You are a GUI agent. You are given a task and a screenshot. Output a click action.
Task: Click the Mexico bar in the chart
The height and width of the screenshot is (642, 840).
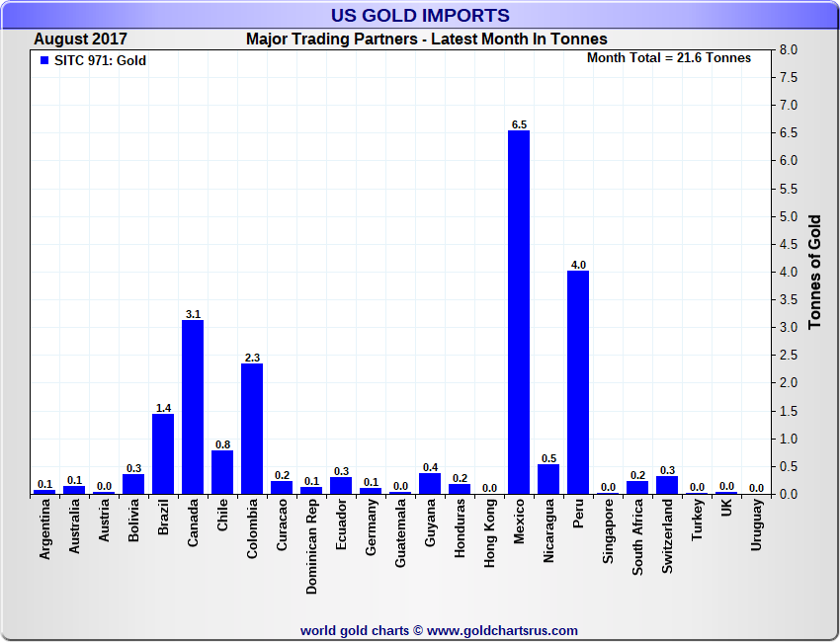519,312
